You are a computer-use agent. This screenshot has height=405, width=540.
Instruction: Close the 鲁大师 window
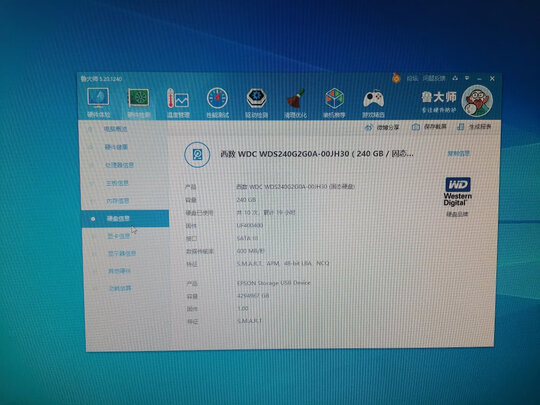(492, 79)
